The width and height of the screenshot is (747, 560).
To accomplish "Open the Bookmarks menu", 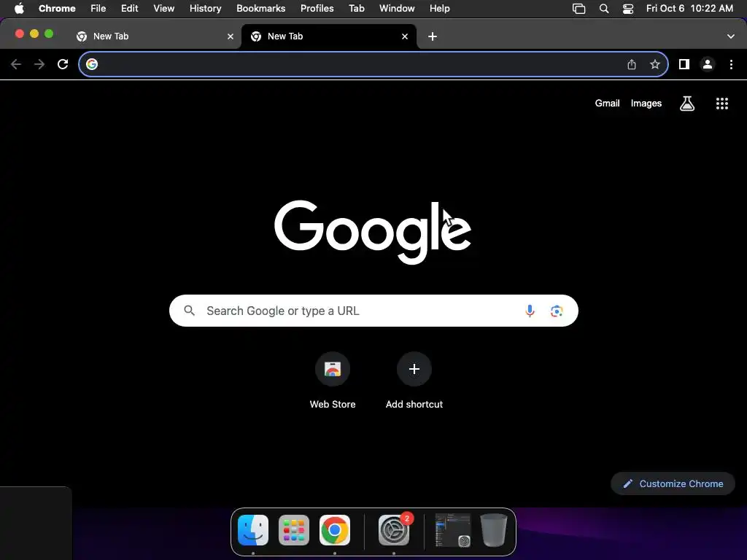I will coord(261,9).
